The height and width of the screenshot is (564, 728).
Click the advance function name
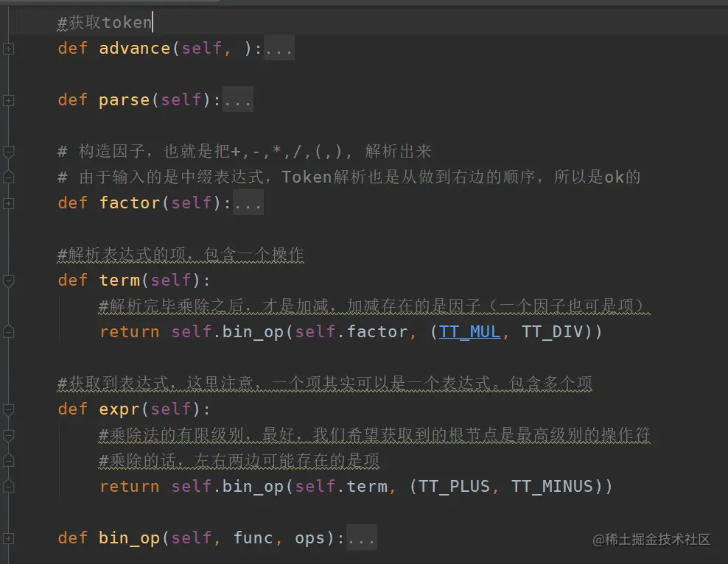click(135, 49)
